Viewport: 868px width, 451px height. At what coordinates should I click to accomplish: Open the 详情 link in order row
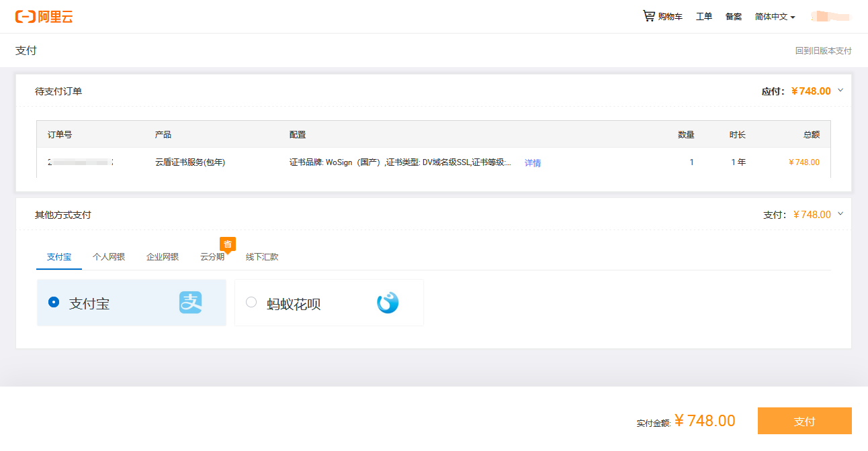[533, 162]
